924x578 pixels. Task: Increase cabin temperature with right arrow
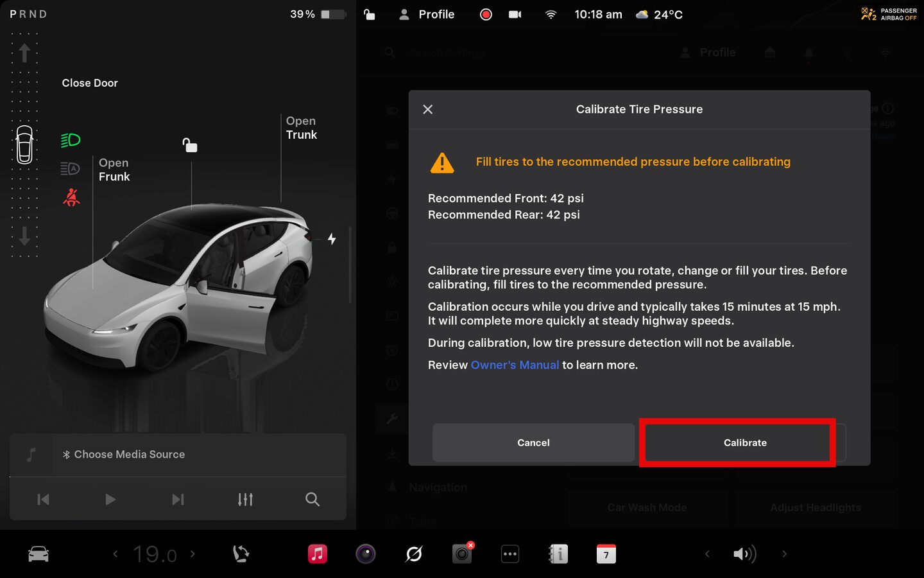click(x=193, y=554)
